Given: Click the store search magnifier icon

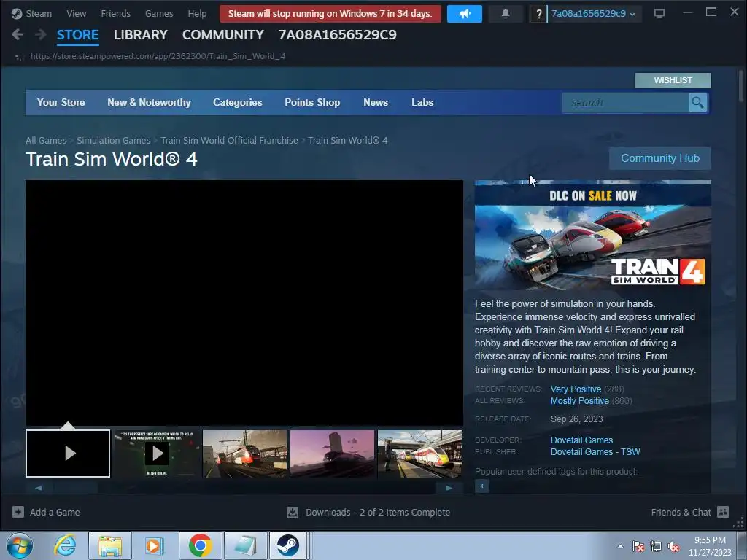Looking at the screenshot, I should click(x=697, y=102).
